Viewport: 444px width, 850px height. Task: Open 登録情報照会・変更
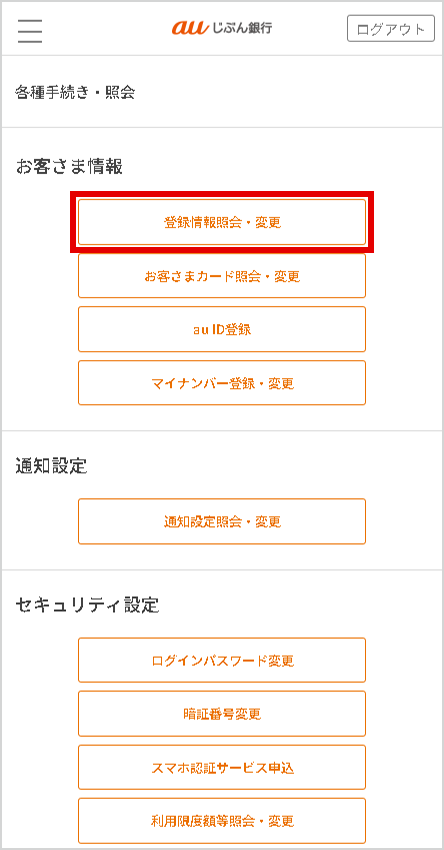(x=222, y=222)
